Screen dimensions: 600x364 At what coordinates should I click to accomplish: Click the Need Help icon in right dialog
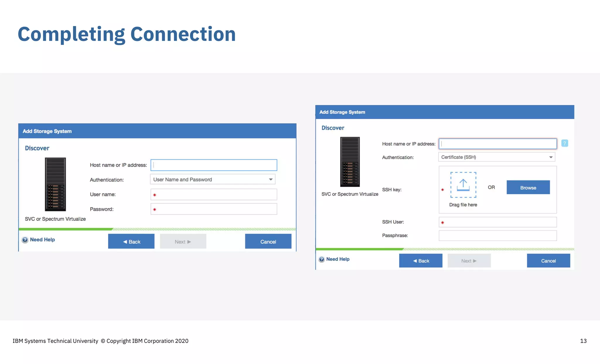pyautogui.click(x=322, y=259)
